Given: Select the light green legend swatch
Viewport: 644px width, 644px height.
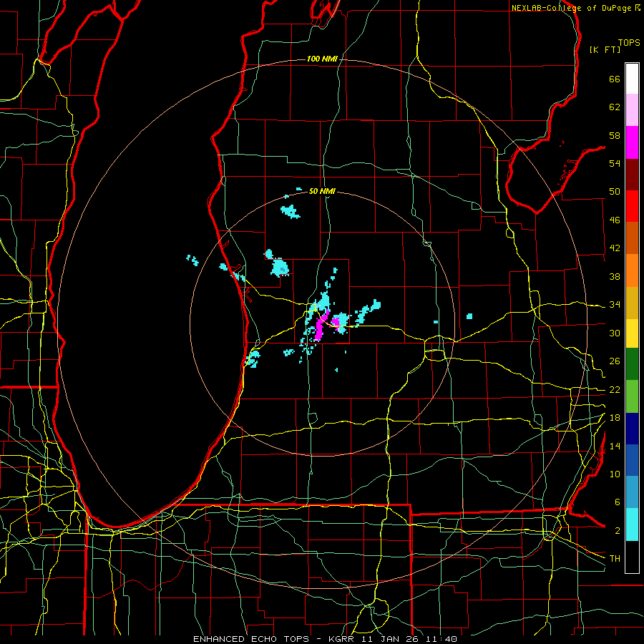Looking at the screenshot, I should click(x=632, y=396).
